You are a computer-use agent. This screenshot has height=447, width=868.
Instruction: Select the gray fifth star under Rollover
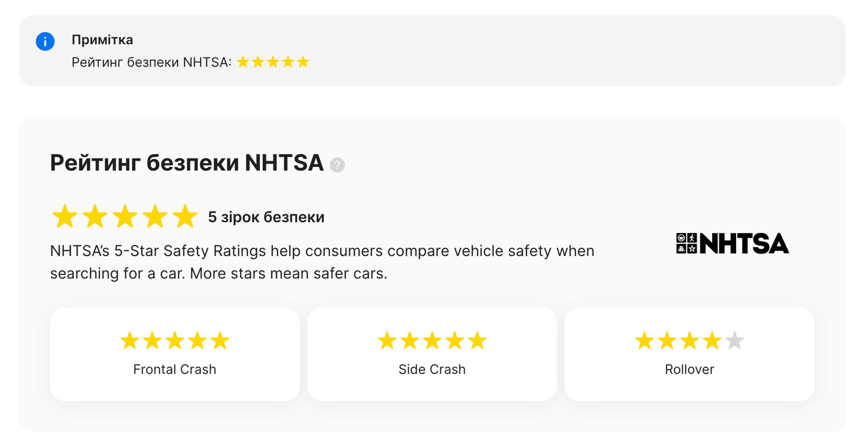click(735, 341)
